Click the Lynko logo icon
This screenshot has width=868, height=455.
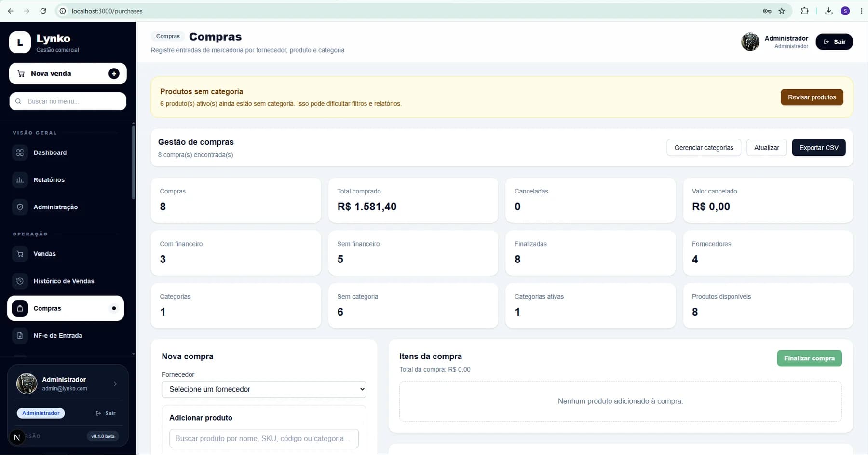(20, 42)
